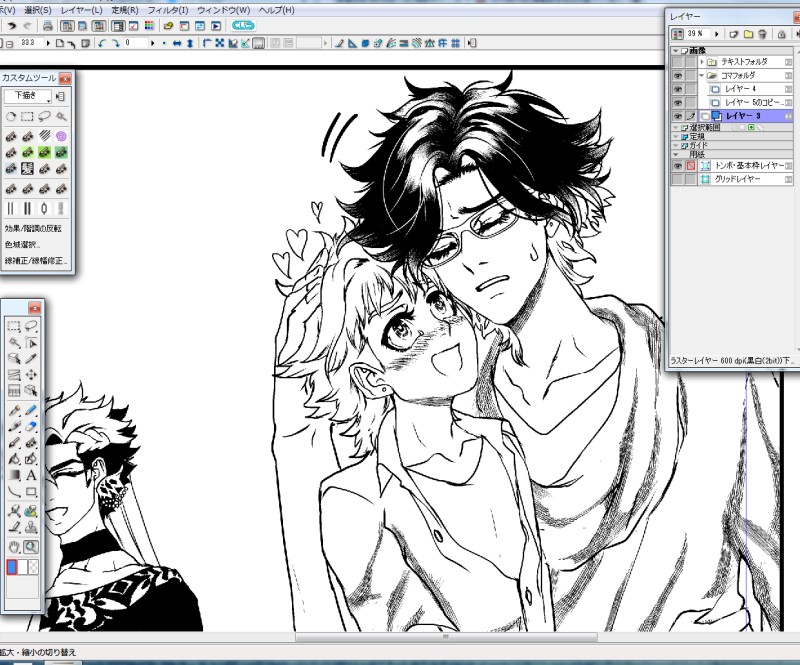800x665 pixels.
Task: Click 色域選択... in custom tools
Action: [22, 244]
